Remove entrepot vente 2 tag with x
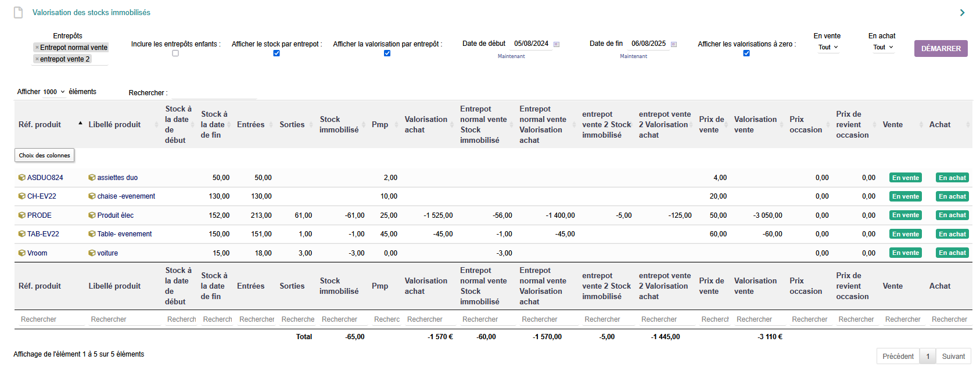This screenshot has height=374, width=980. click(x=37, y=59)
